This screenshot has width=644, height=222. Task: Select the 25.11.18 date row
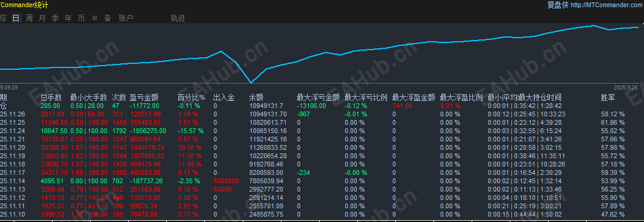coord(322,164)
